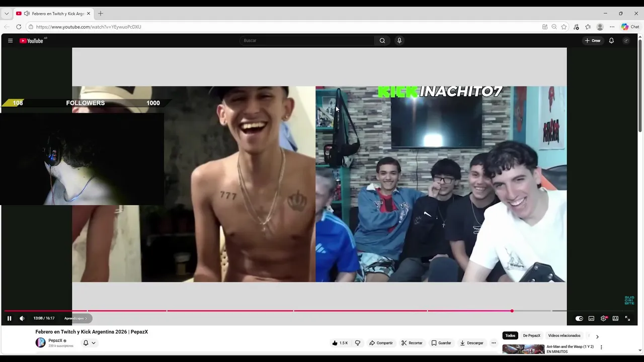The height and width of the screenshot is (362, 644).
Task: Open a new browser tab
Action: click(x=100, y=14)
